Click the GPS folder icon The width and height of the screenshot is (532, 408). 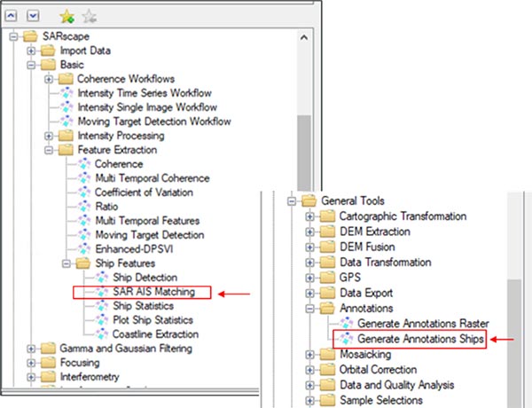pos(327,278)
